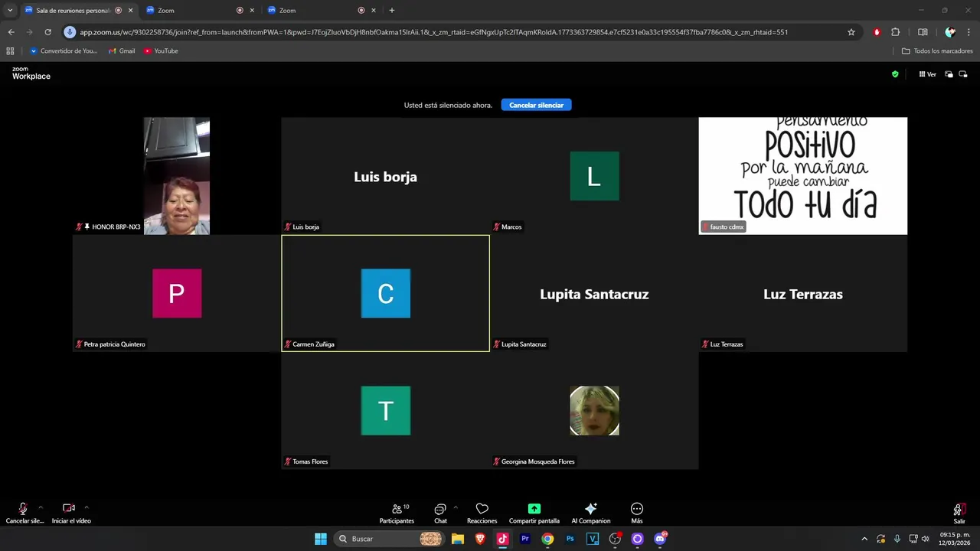
Task: Open the Más options menu
Action: tap(637, 513)
